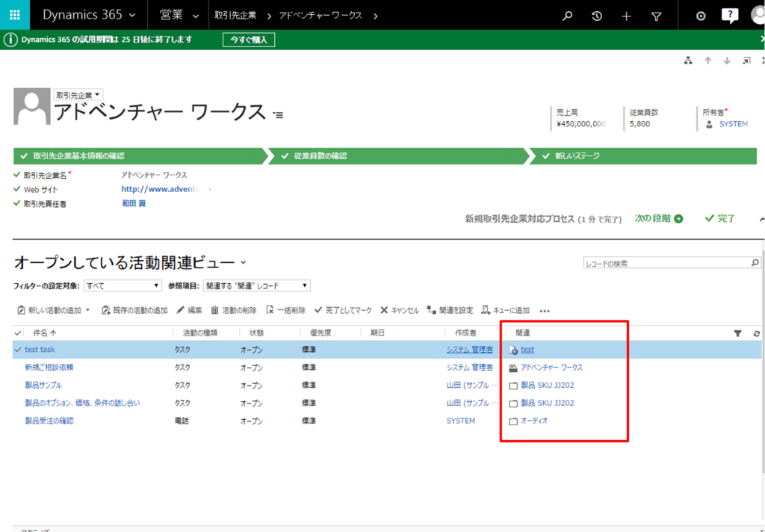This screenshot has width=765, height=532.
Task: Click 完了としてマーク button
Action: coord(343,310)
